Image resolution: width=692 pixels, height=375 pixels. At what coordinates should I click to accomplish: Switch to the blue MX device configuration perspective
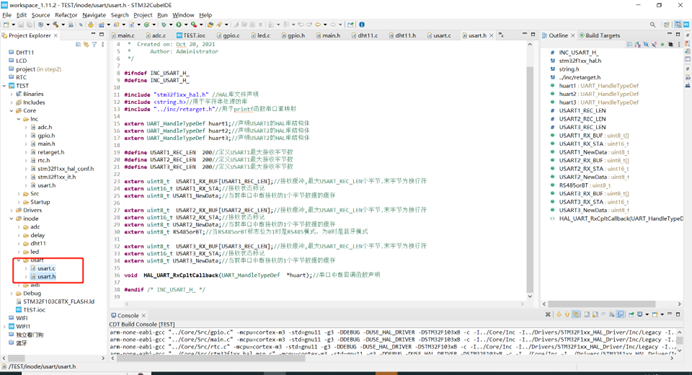pyautogui.click(x=686, y=25)
